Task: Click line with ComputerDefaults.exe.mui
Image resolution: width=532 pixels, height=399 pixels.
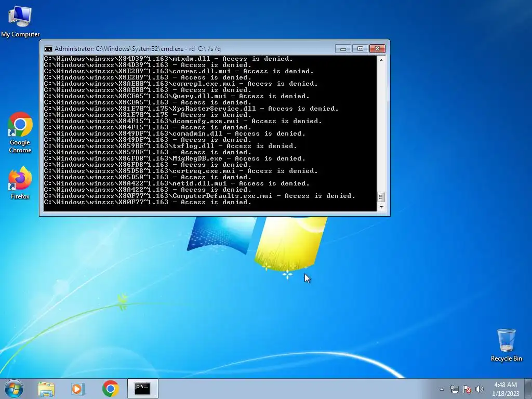Action: pyautogui.click(x=199, y=196)
